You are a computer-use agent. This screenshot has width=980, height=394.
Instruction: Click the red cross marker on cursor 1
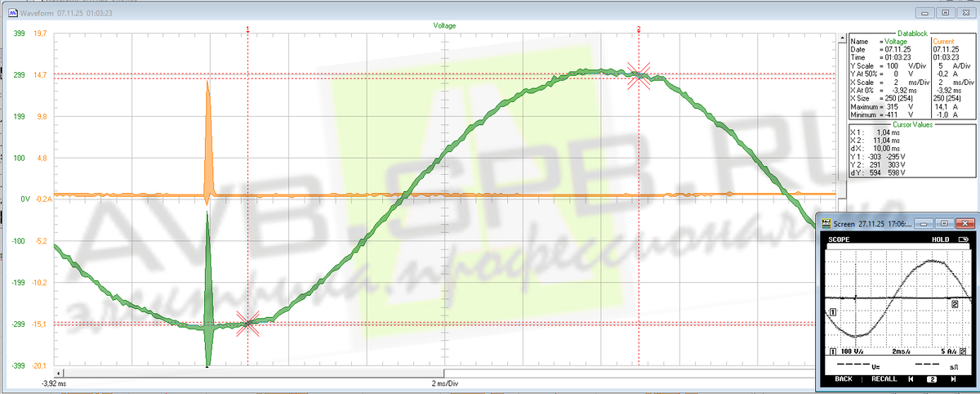point(247,324)
